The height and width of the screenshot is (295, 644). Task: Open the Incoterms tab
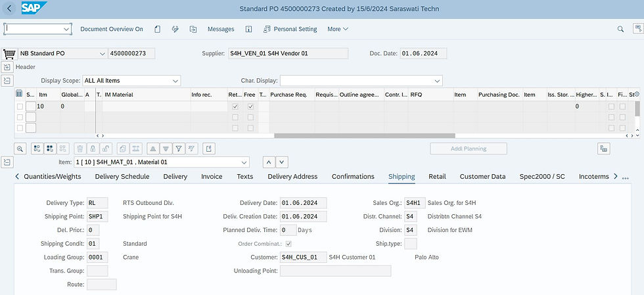(593, 177)
